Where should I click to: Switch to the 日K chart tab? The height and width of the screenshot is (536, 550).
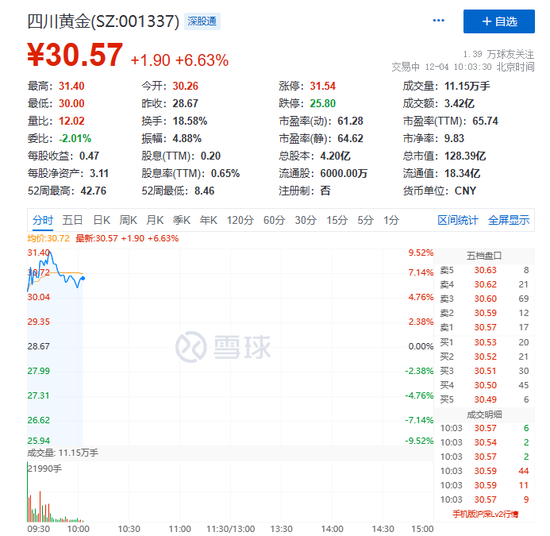pos(101,220)
